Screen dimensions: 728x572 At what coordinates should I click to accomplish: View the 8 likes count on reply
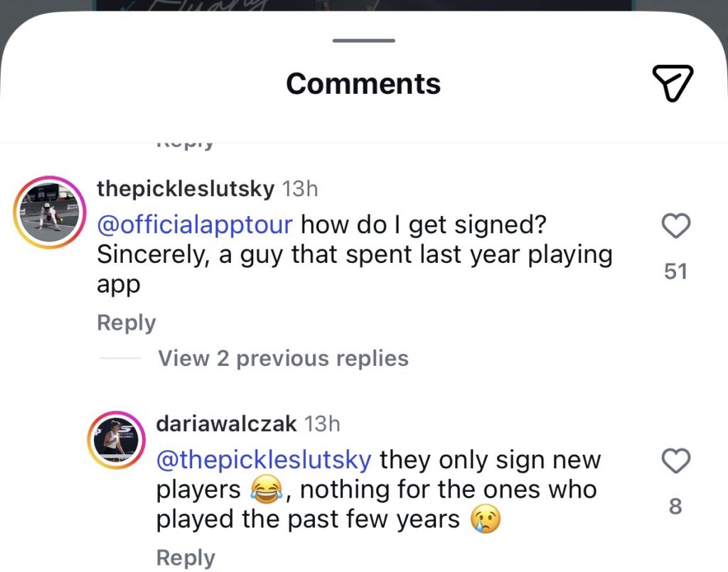click(675, 506)
